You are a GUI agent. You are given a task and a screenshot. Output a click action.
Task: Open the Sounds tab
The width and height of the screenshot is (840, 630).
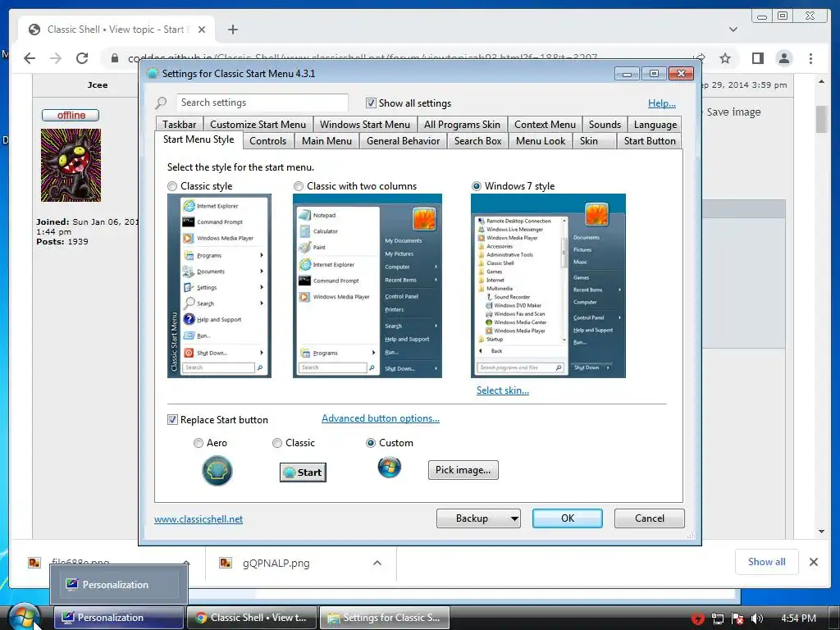(x=605, y=125)
